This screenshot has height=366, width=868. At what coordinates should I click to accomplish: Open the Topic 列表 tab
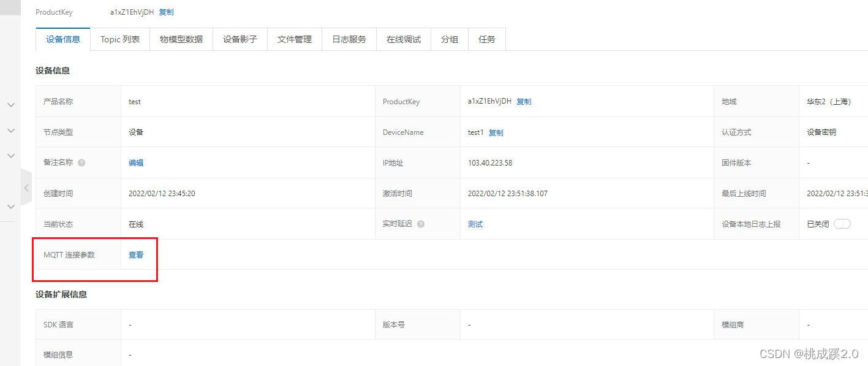120,39
